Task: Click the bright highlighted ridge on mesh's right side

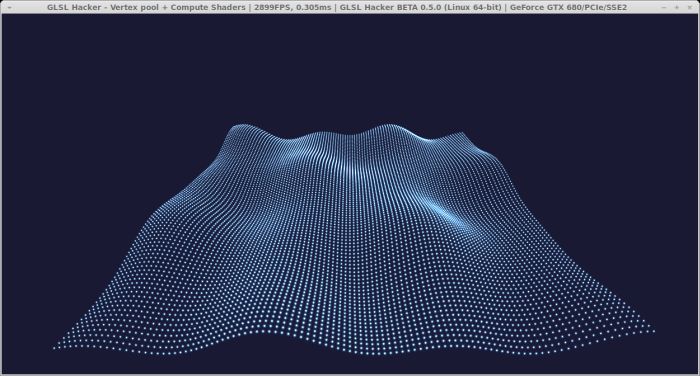Action: click(446, 213)
